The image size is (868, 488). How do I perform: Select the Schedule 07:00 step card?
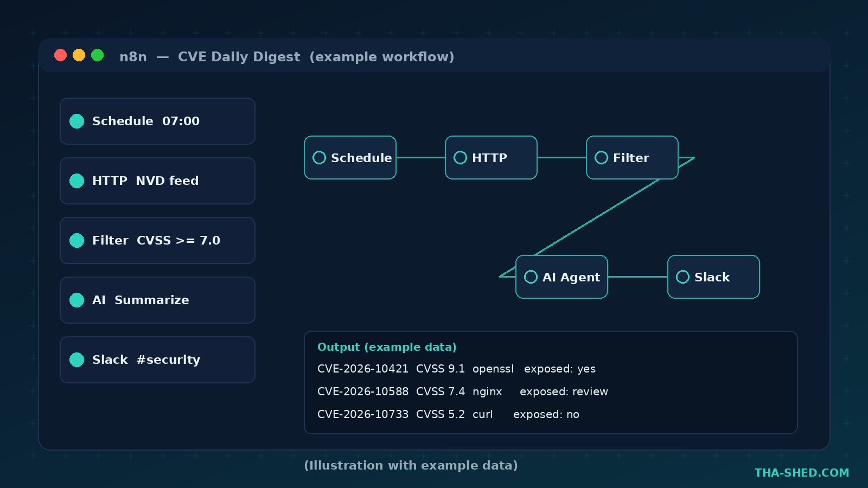coord(157,121)
